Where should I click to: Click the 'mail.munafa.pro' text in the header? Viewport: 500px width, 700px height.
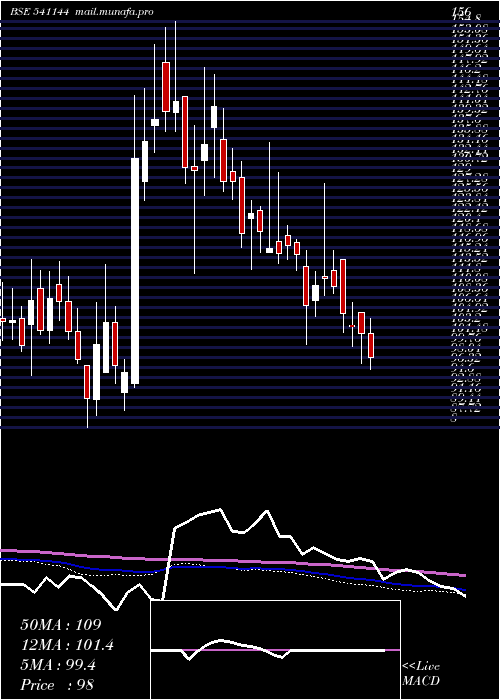click(113, 12)
